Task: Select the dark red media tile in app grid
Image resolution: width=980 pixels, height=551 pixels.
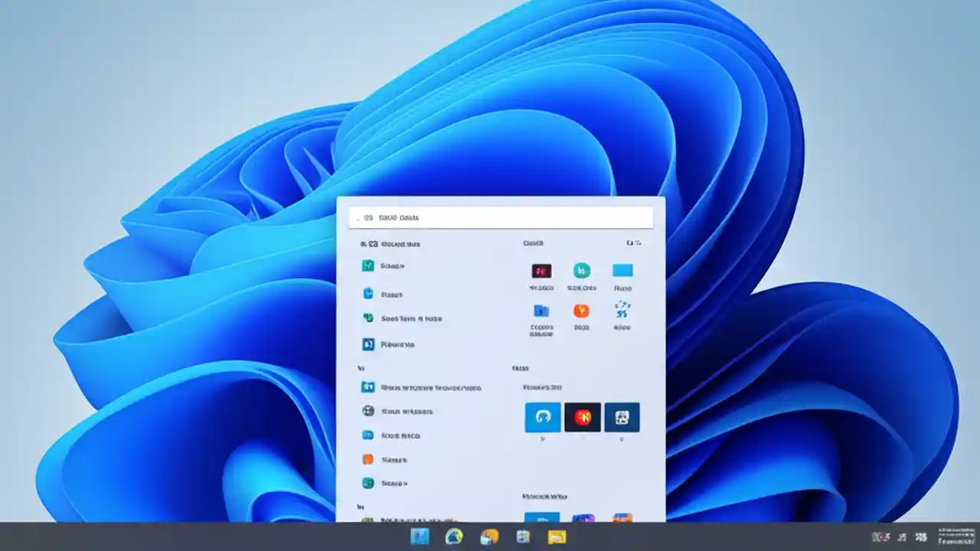Action: (542, 271)
